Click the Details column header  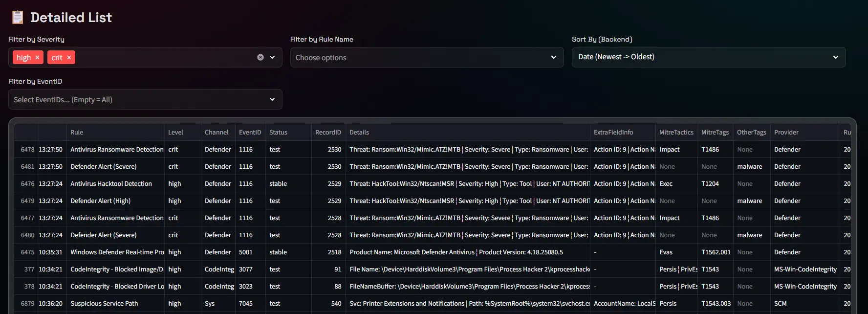(359, 133)
